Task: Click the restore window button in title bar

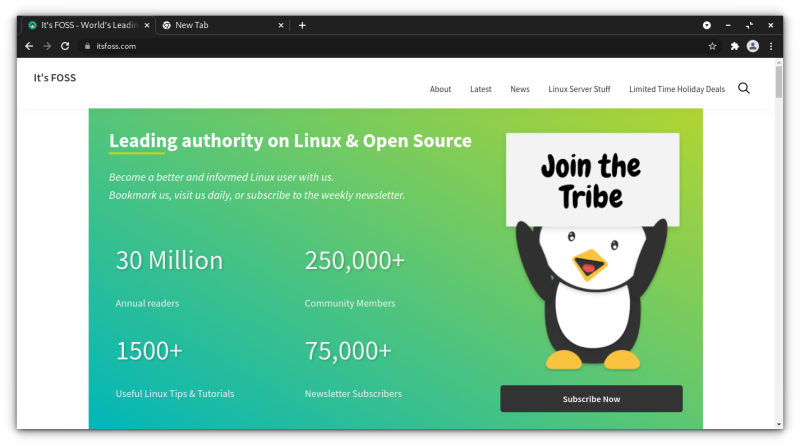Action: click(749, 25)
